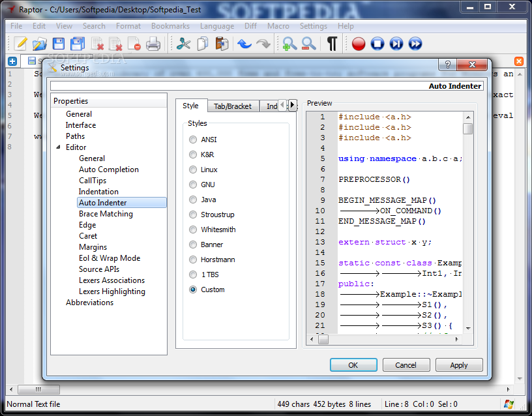Select the Custom style radio button
Image resolution: width=532 pixels, height=416 pixels.
193,290
